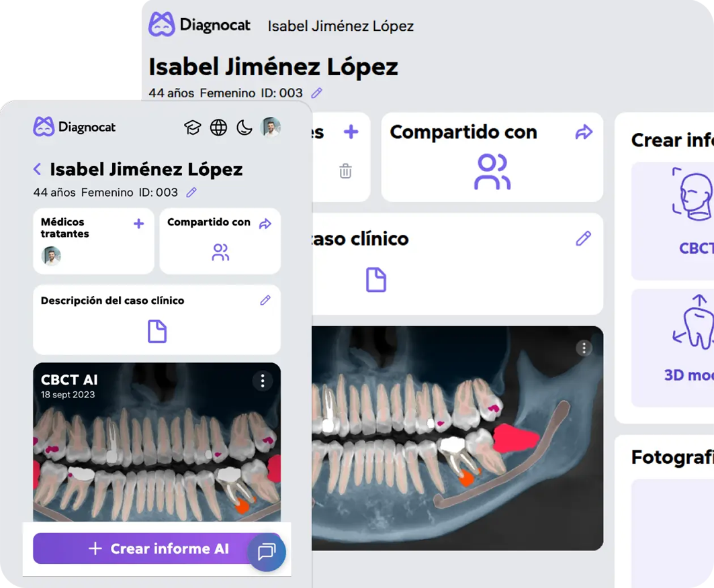Share patient via Compartido con arrow in front panel
The width and height of the screenshot is (714, 588).
click(265, 224)
